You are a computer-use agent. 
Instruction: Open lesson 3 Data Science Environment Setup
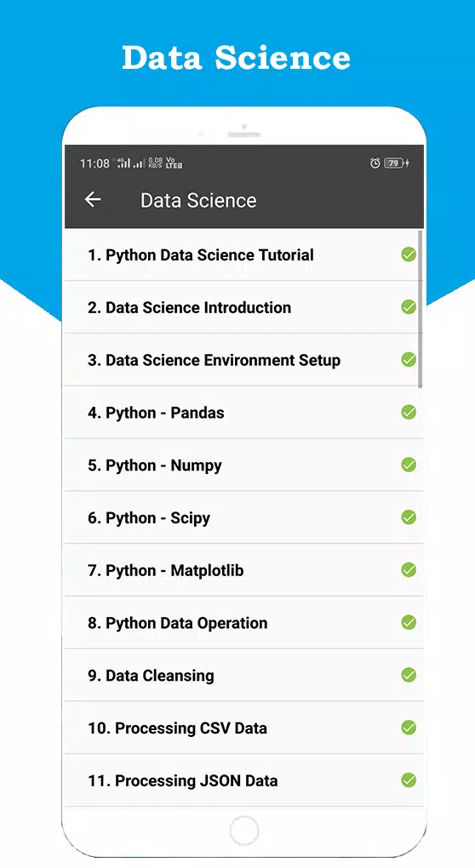pyautogui.click(x=243, y=360)
